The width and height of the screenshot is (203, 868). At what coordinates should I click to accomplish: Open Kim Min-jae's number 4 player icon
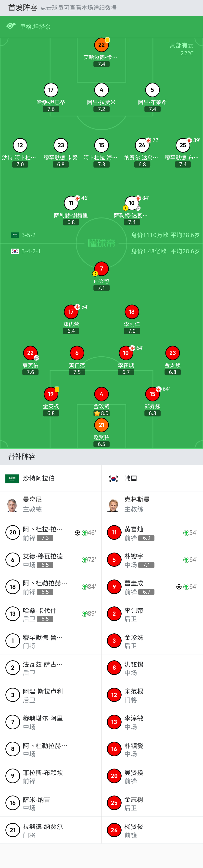[101, 394]
